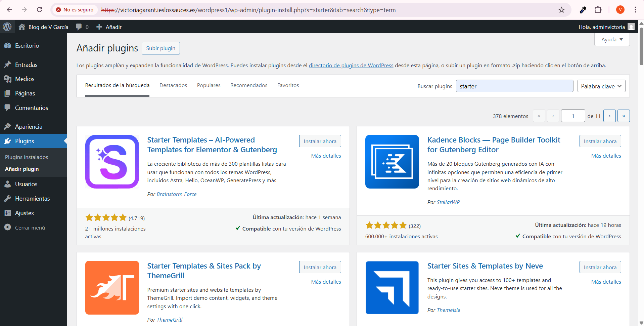This screenshot has height=326, width=644.
Task: Open the directorio de plugins de WordPress link
Action: coord(351,65)
